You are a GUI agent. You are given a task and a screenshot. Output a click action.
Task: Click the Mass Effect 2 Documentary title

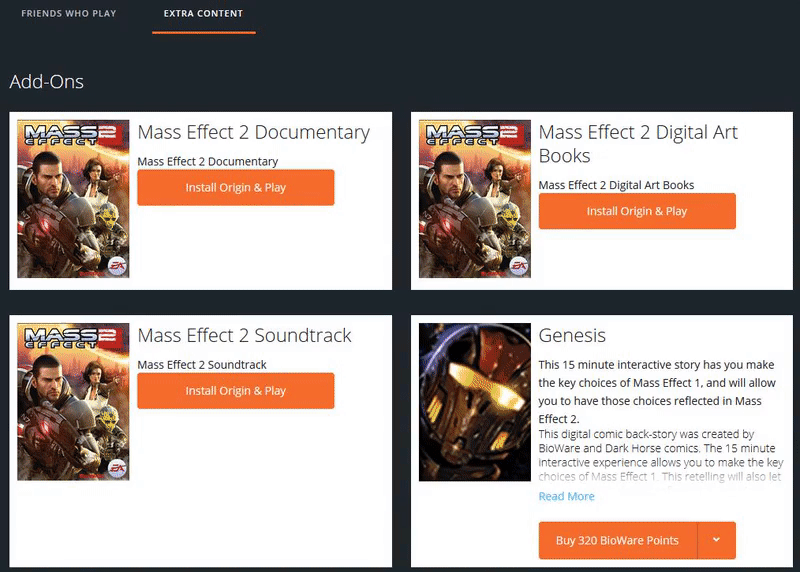pyautogui.click(x=254, y=132)
